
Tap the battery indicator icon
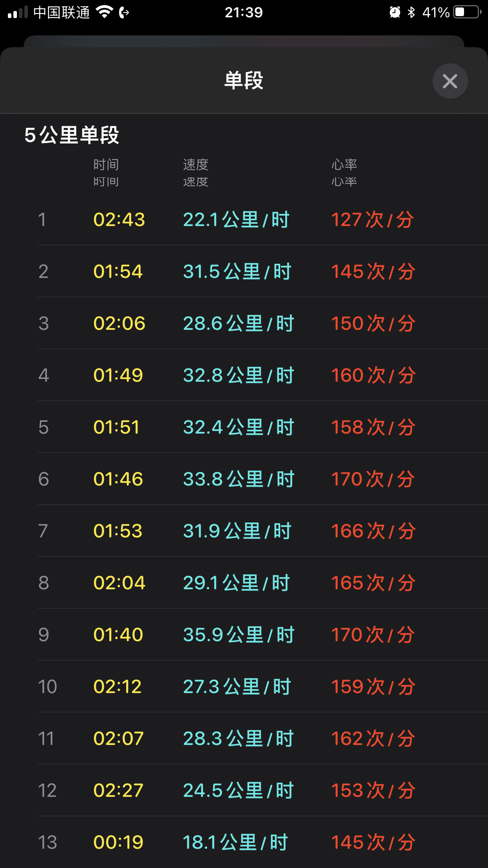[x=467, y=12]
